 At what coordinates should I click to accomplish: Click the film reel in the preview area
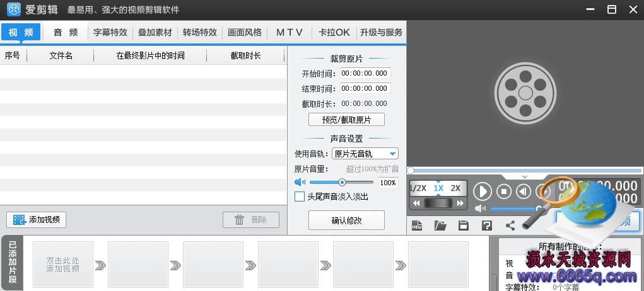point(525,93)
